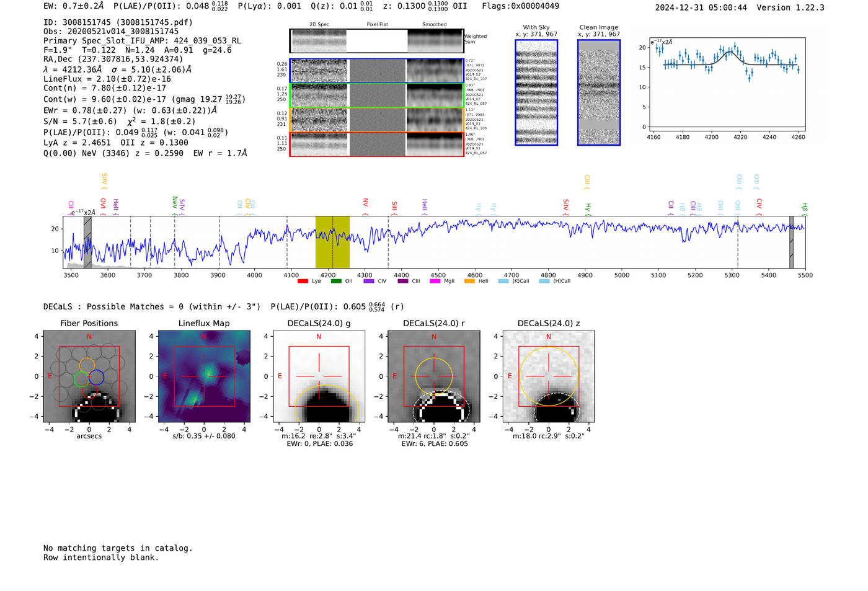Screen dimensions: 868x591
Task: Click the CIV legend swatch below spectrum
Action: [369, 281]
